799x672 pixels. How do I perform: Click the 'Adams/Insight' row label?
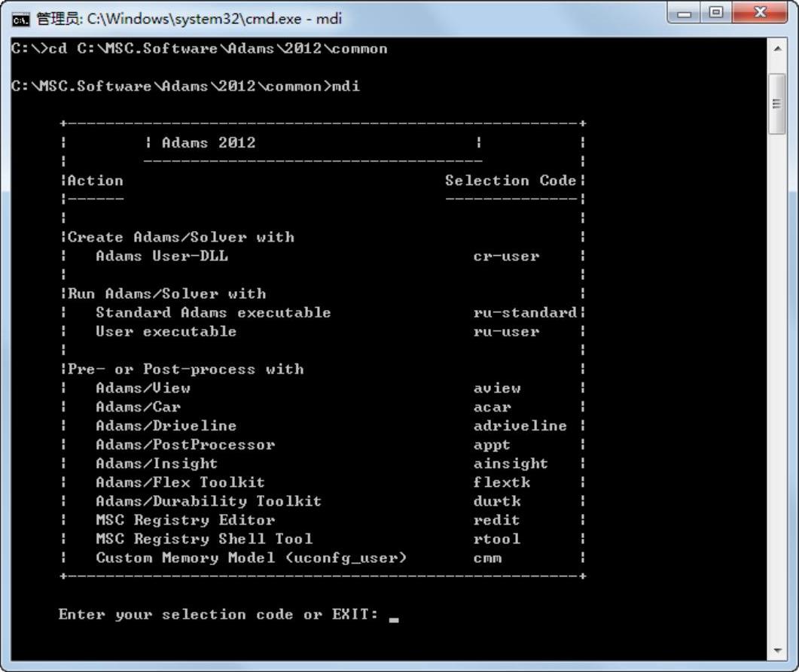[157, 464]
